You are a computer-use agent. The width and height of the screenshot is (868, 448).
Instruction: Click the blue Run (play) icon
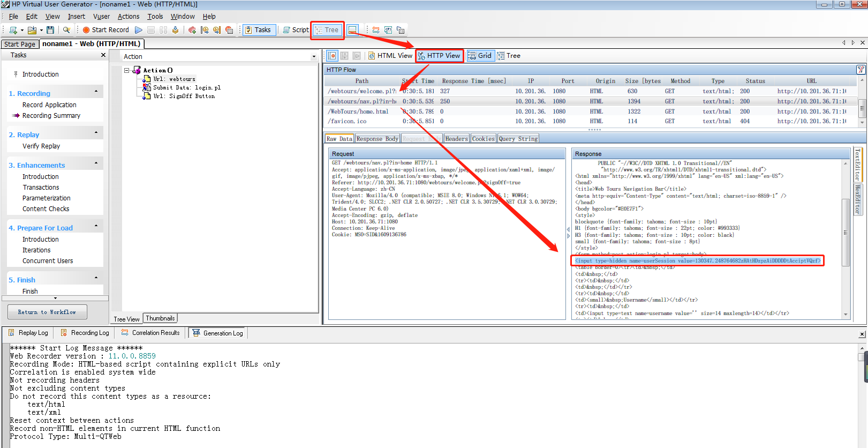click(x=139, y=30)
